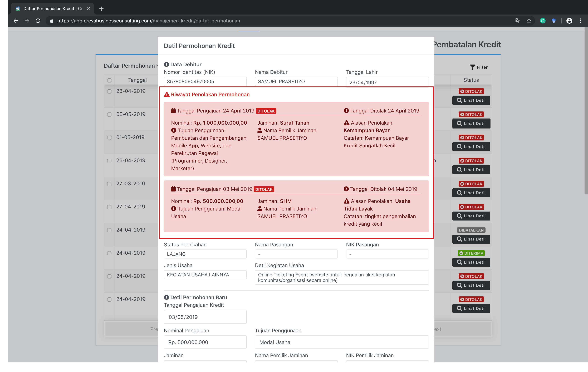The width and height of the screenshot is (588, 372).
Task: Tick the checkbox for row 01-05-2019
Action: pos(109,138)
